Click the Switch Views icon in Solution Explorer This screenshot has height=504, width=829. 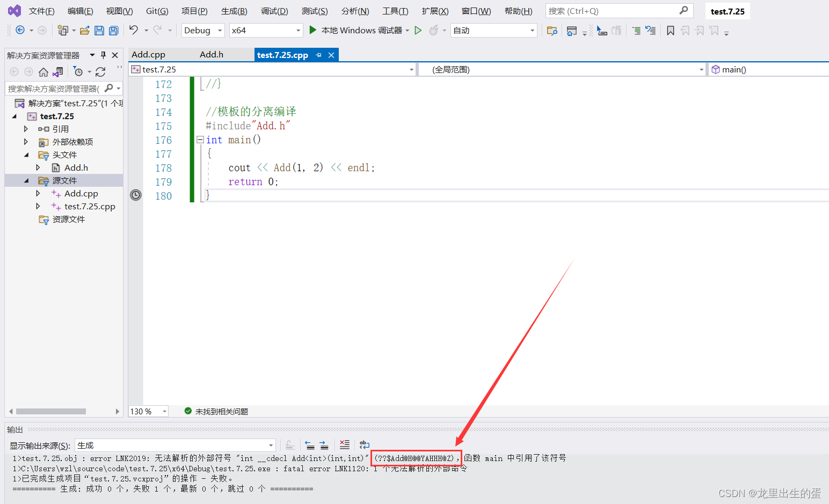coord(58,72)
